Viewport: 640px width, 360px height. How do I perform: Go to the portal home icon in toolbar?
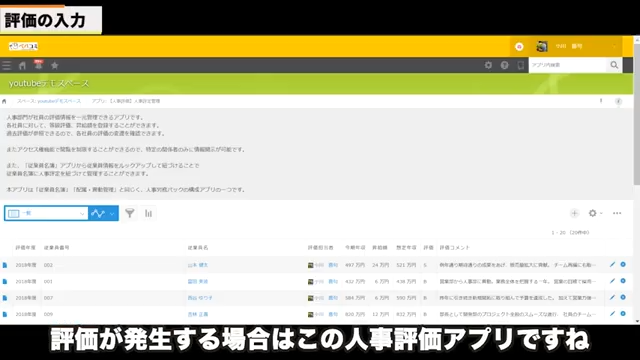22,65
